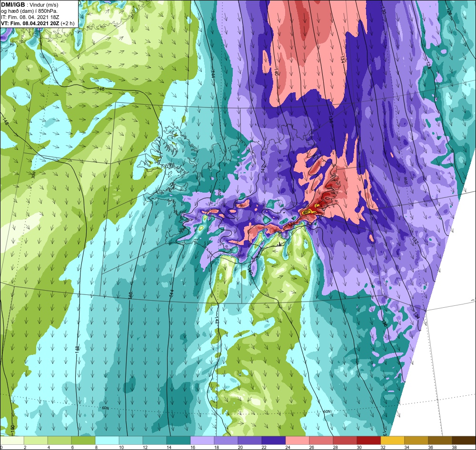Select the 6–8 m/s darker green legend swatch

83,440
